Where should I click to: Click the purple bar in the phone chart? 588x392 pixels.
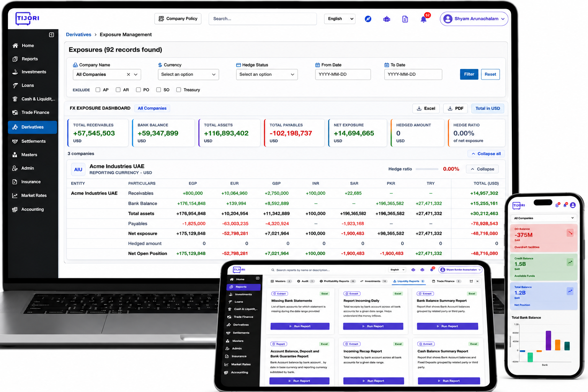[x=548, y=341]
